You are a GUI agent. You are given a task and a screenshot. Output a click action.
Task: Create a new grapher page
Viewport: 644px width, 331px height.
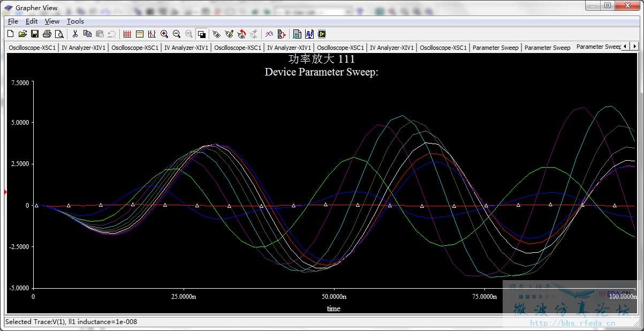click(10, 34)
